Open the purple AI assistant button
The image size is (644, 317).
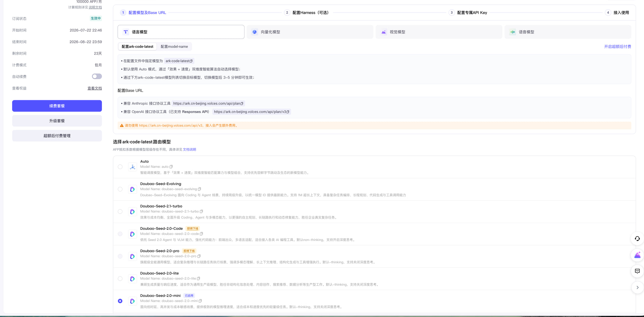pyautogui.click(x=637, y=255)
